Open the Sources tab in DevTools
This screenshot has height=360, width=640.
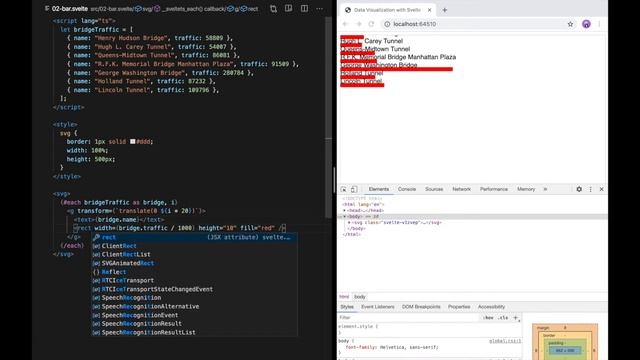pos(434,189)
